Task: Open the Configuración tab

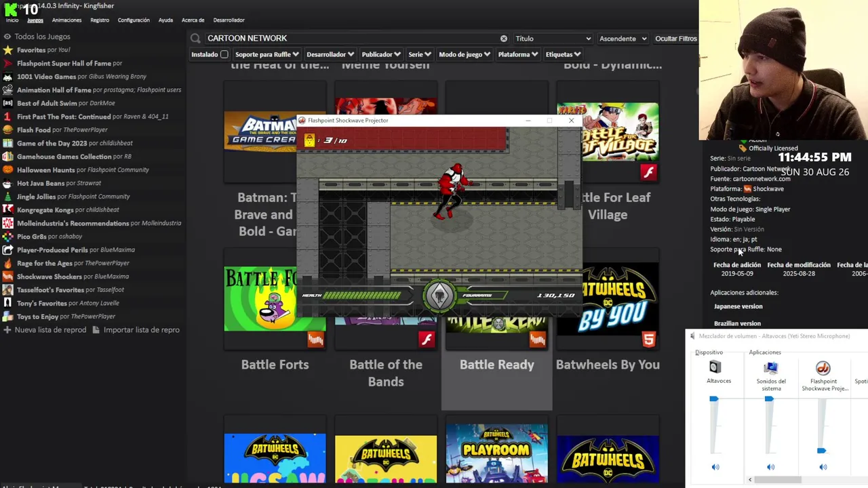Action: click(134, 20)
